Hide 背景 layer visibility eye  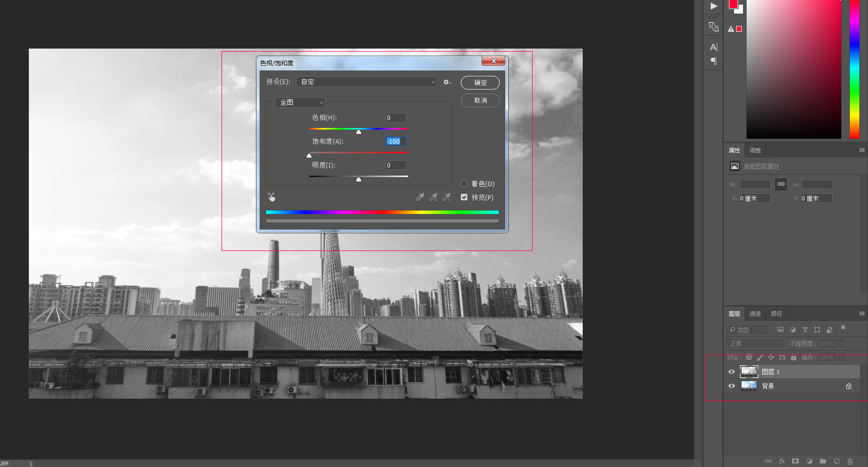click(x=731, y=386)
